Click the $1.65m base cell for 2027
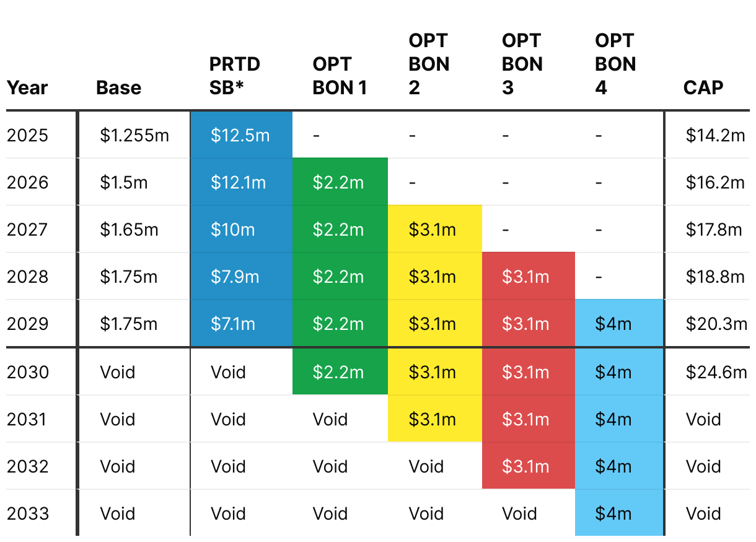The width and height of the screenshot is (756, 542). 129,229
